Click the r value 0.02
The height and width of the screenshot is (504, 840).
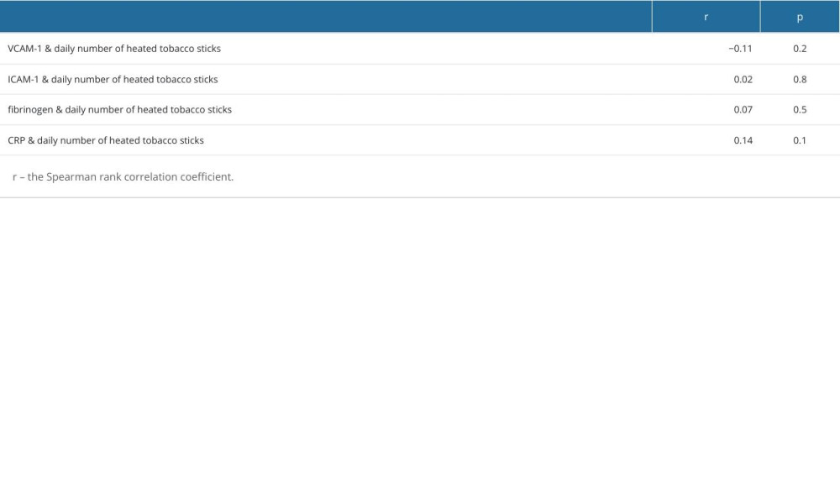click(x=743, y=79)
